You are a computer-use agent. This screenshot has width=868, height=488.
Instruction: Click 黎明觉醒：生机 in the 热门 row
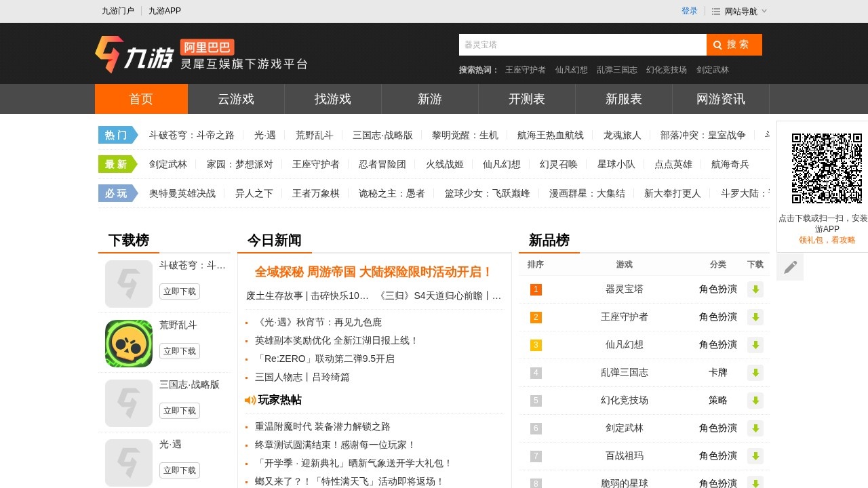(465, 135)
